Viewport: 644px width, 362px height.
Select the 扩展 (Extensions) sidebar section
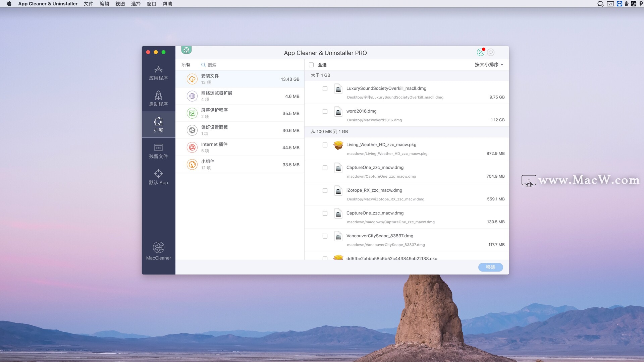[158, 125]
